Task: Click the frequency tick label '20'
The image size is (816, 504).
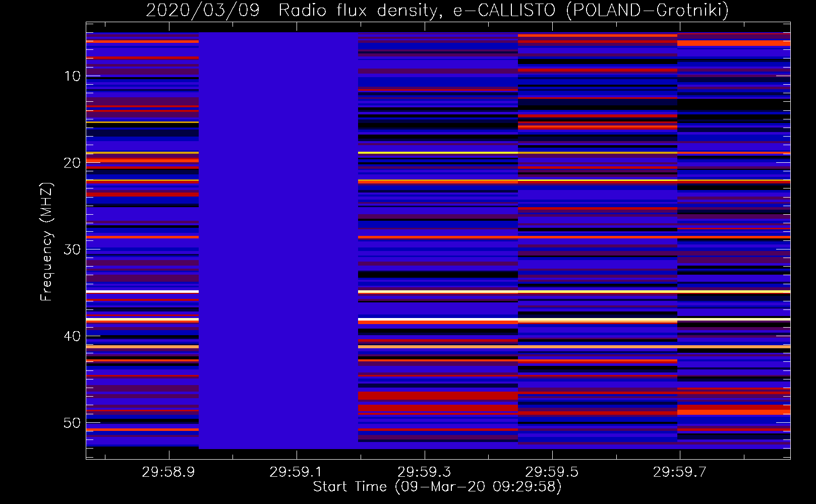Action: [72, 163]
